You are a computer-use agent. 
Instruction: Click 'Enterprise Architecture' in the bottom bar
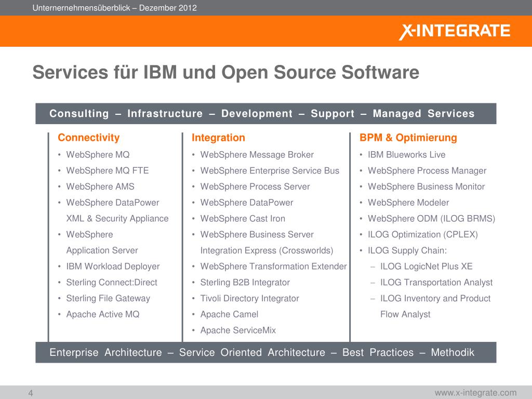coord(106,353)
